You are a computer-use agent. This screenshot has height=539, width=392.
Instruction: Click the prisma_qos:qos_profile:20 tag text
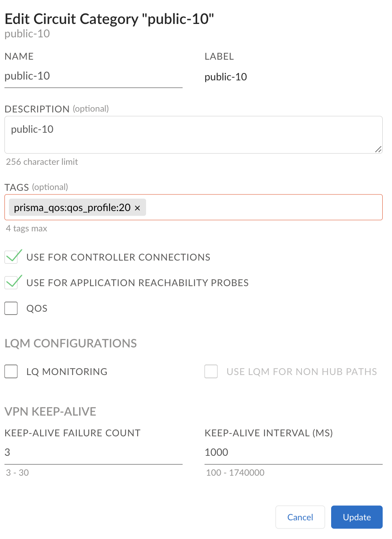(x=72, y=208)
